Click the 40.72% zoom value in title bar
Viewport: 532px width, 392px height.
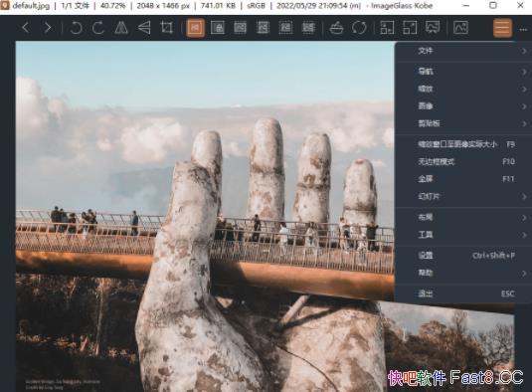click(113, 6)
